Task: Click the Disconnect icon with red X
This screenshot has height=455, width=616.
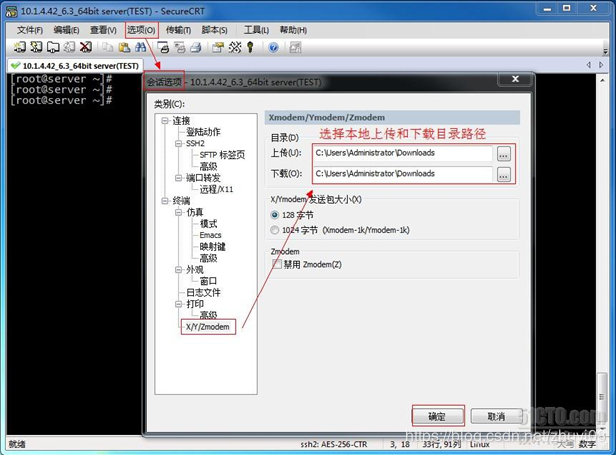Action: [x=86, y=47]
